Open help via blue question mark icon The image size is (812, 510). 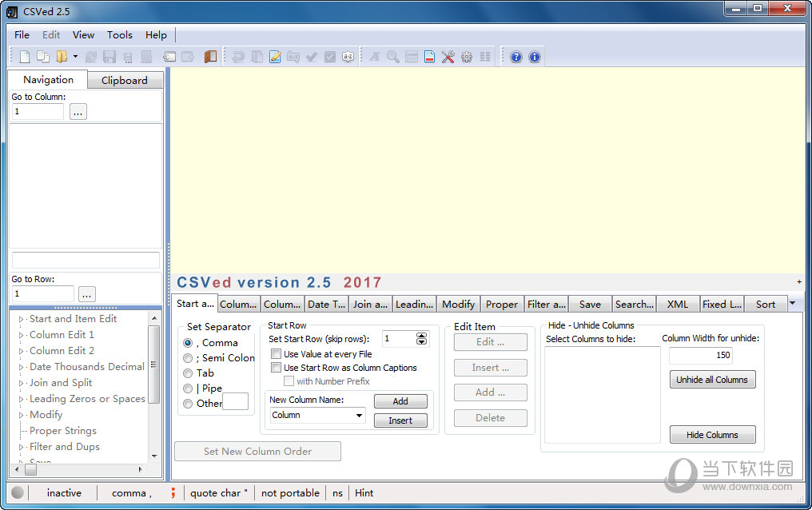(x=516, y=57)
